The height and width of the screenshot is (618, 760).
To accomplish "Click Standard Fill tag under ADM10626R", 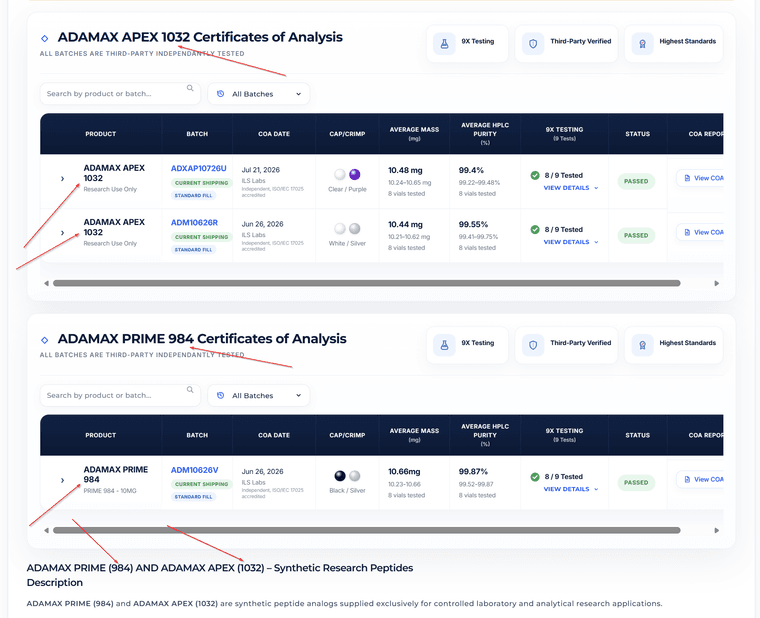I will (193, 250).
